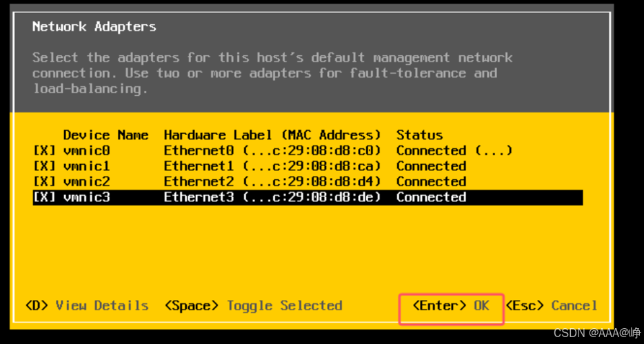Click the Esc Cancel option
644x344 pixels.
(551, 306)
